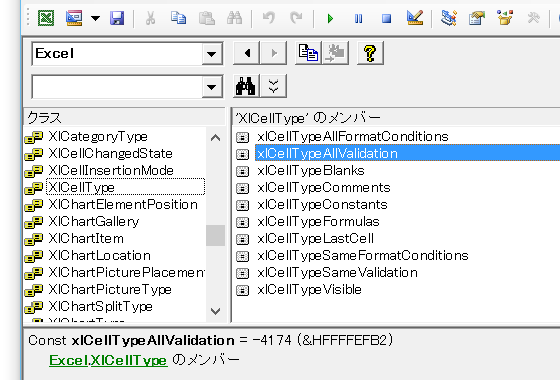560x380 pixels.
Task: Follow the XlCellType link
Action: click(x=129, y=360)
